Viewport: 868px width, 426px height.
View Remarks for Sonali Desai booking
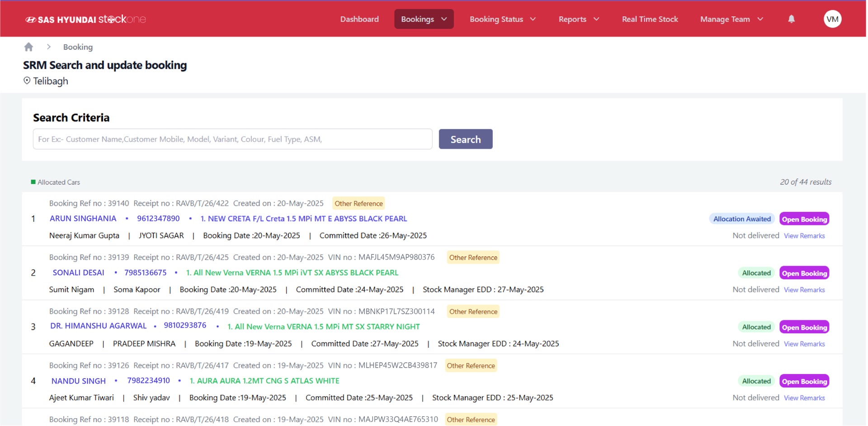pyautogui.click(x=804, y=290)
